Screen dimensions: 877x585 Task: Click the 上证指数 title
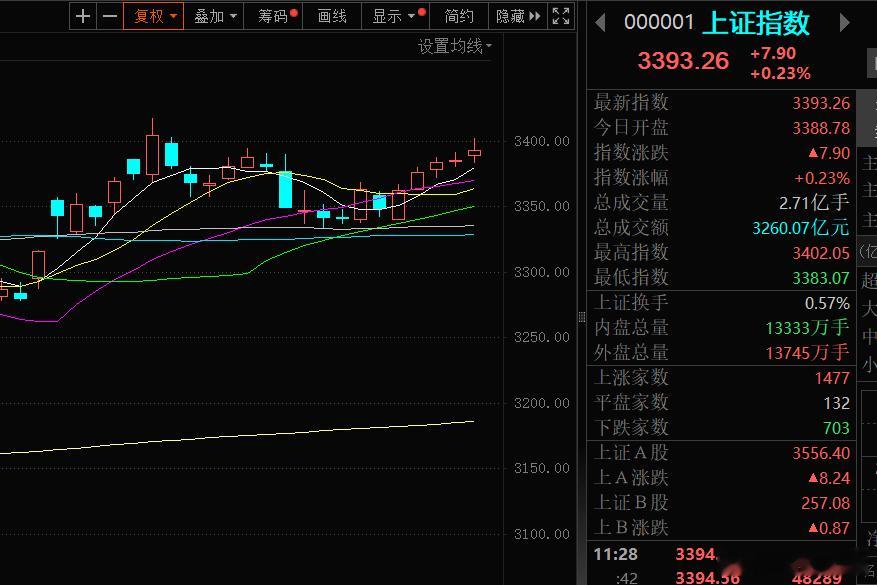pyautogui.click(x=756, y=23)
